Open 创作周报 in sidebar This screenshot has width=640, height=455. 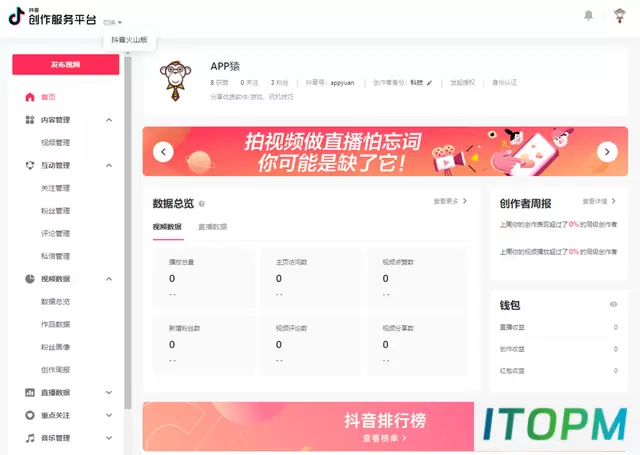click(56, 370)
